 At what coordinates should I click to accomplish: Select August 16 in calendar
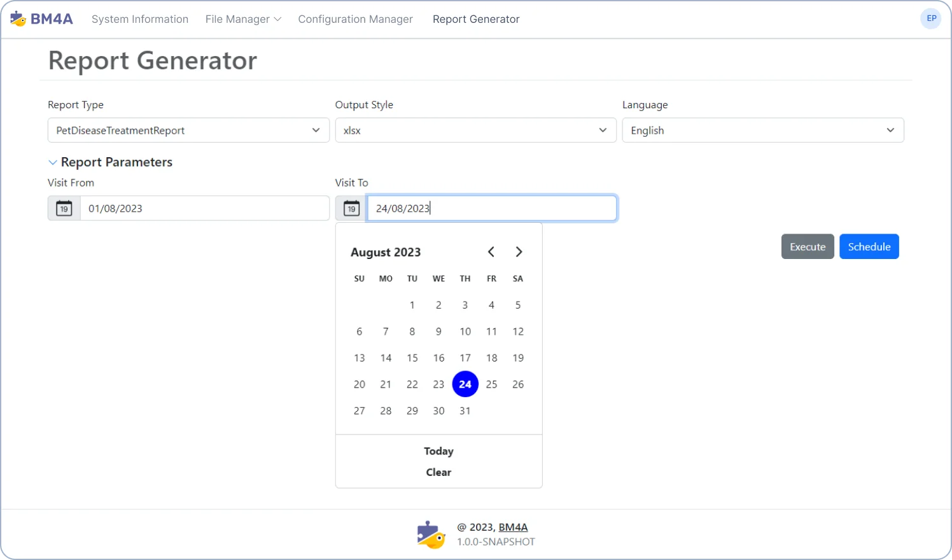pyautogui.click(x=438, y=358)
